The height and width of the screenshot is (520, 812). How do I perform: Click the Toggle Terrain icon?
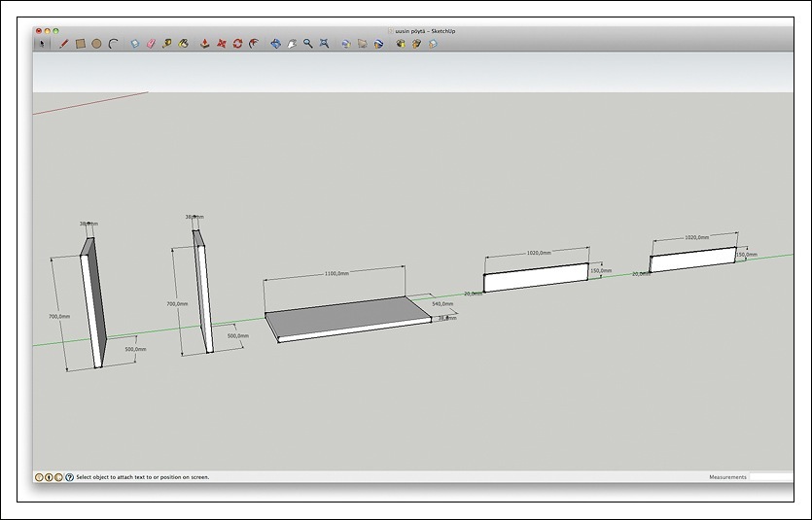[x=362, y=44]
